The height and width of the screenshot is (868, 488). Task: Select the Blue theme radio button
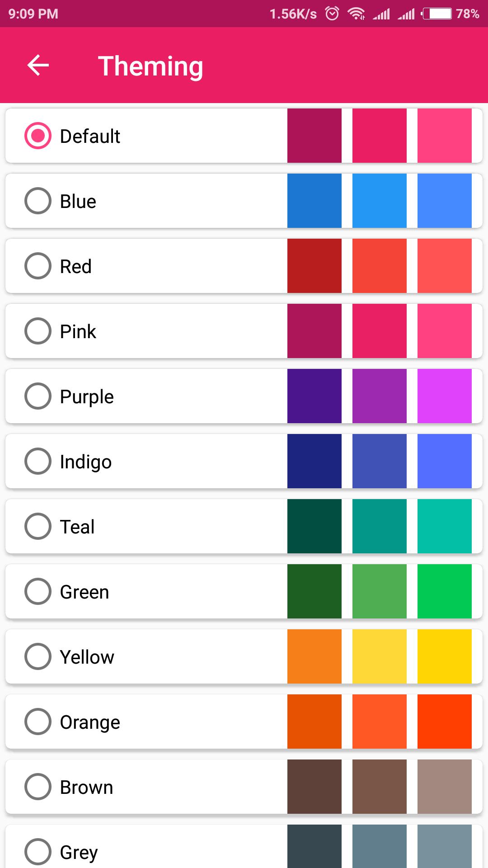(38, 201)
